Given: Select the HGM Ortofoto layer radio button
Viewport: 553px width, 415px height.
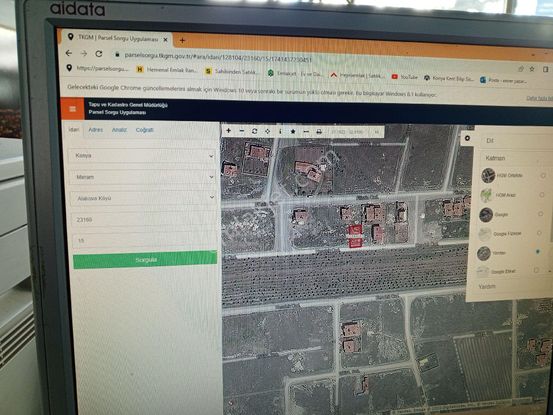Looking at the screenshot, I should pyautogui.click(x=543, y=175).
